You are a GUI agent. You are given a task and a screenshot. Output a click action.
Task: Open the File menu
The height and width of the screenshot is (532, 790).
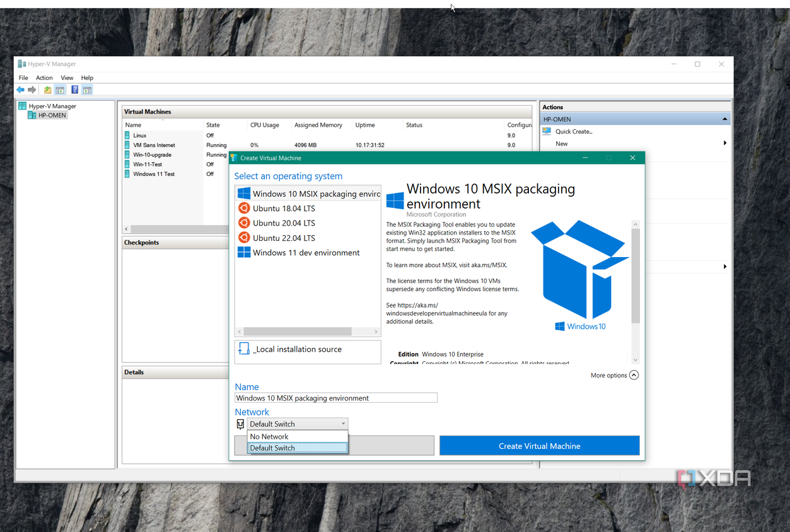coord(23,78)
